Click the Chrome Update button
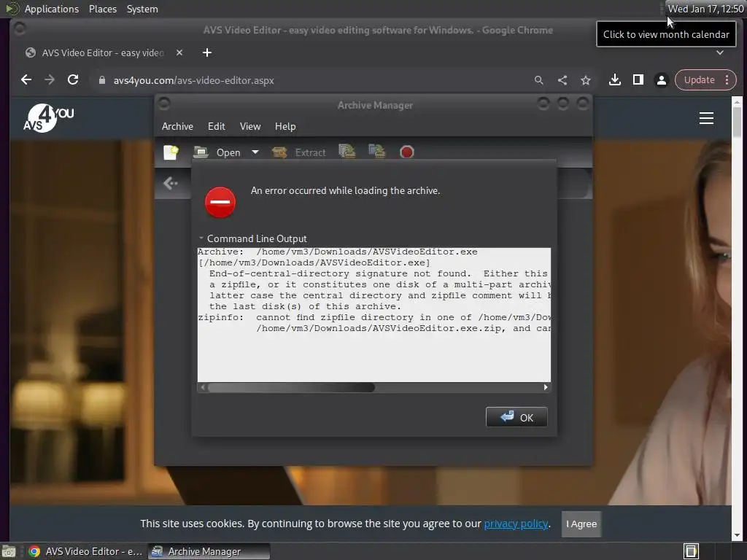This screenshot has height=560, width=747. coord(700,80)
